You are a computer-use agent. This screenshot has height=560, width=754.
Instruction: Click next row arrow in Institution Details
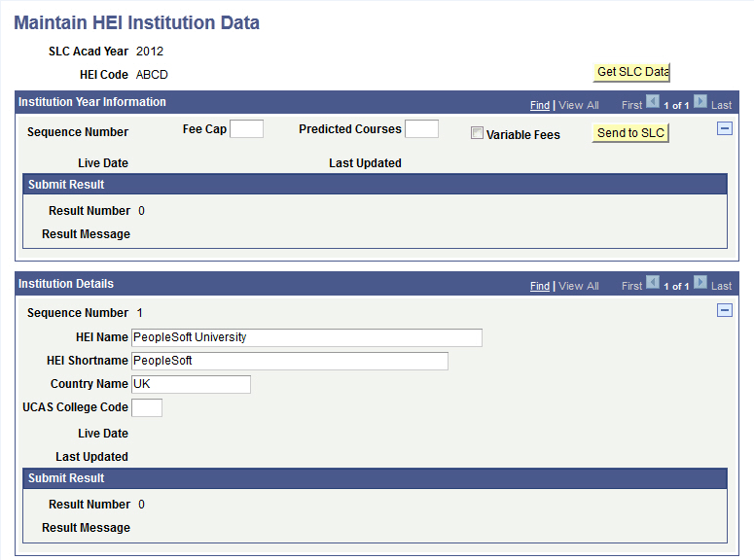tap(700, 283)
